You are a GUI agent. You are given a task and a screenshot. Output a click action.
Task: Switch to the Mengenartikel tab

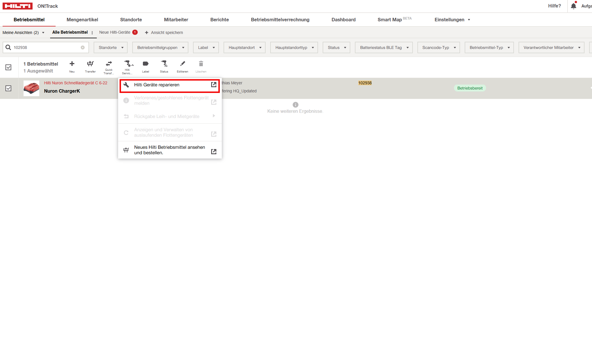pyautogui.click(x=82, y=20)
